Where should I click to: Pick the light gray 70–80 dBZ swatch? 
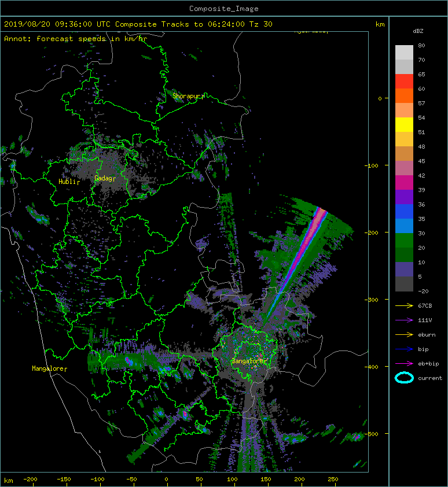tap(404, 52)
